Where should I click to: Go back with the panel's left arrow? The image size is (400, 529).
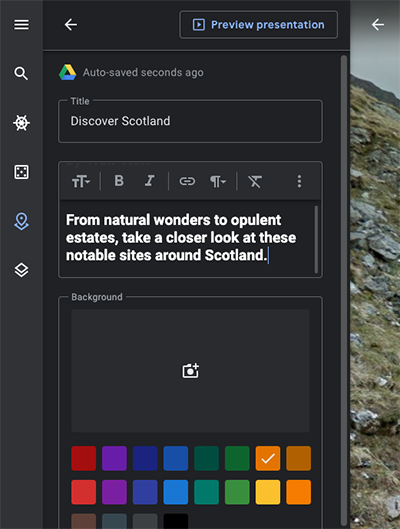70,25
